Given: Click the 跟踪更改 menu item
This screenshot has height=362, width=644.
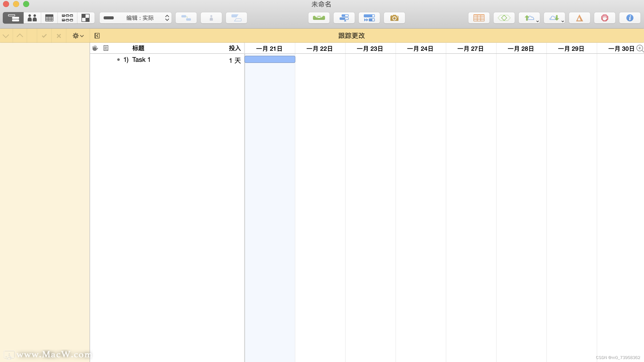Looking at the screenshot, I should tap(352, 35).
